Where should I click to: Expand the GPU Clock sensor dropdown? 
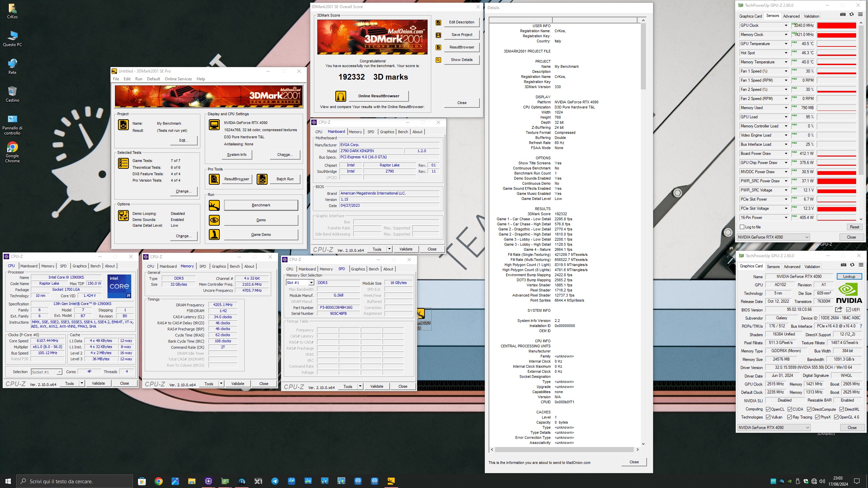(x=786, y=25)
